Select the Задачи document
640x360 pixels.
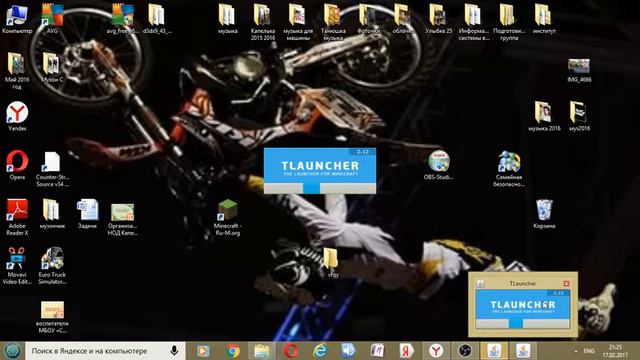coord(87,213)
